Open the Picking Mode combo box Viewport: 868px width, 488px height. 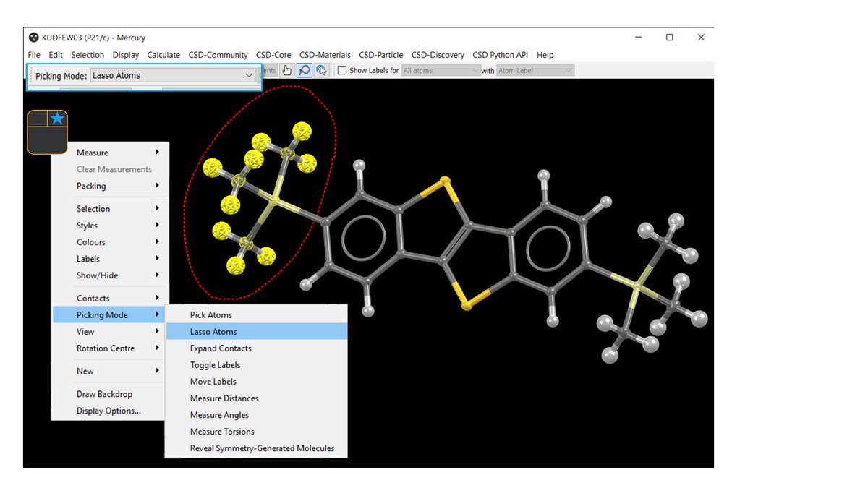click(174, 75)
